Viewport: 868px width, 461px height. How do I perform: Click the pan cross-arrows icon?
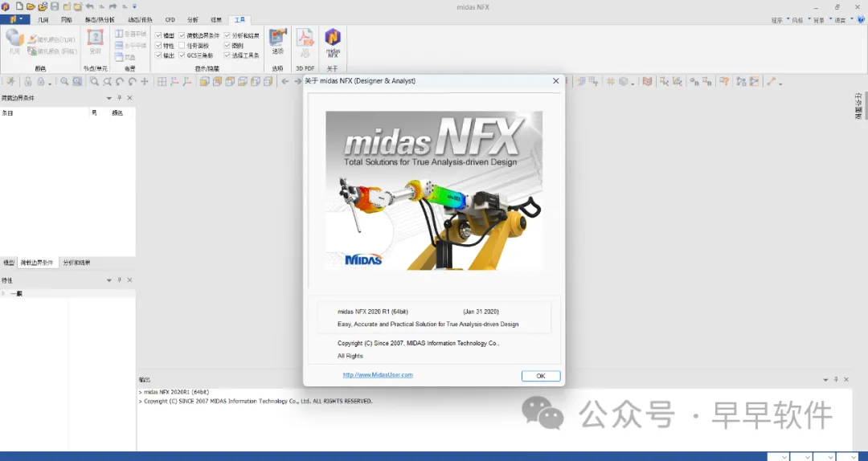[145, 81]
